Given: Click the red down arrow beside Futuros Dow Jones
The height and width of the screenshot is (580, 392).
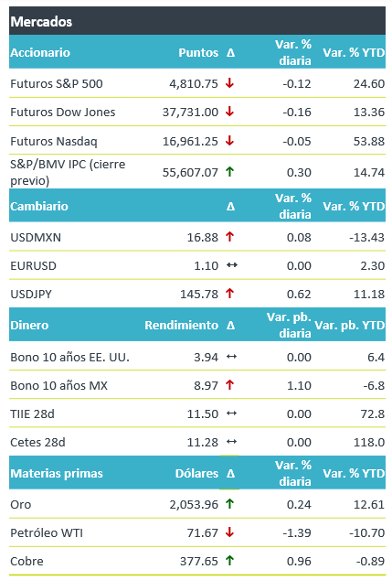Looking at the screenshot, I should click(x=229, y=112).
